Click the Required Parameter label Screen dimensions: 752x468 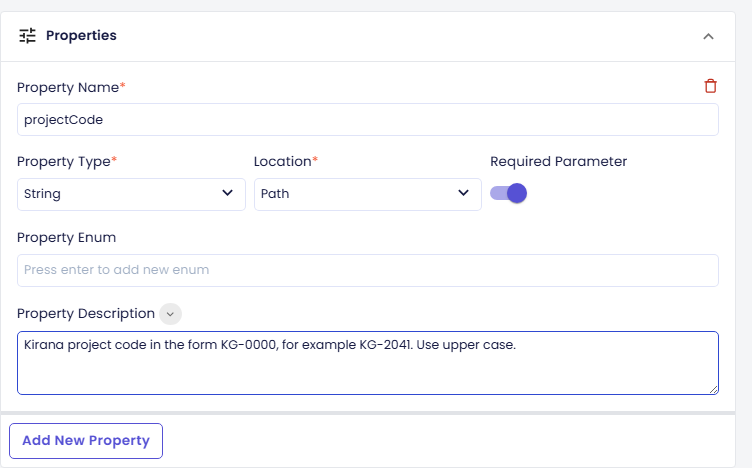(558, 162)
